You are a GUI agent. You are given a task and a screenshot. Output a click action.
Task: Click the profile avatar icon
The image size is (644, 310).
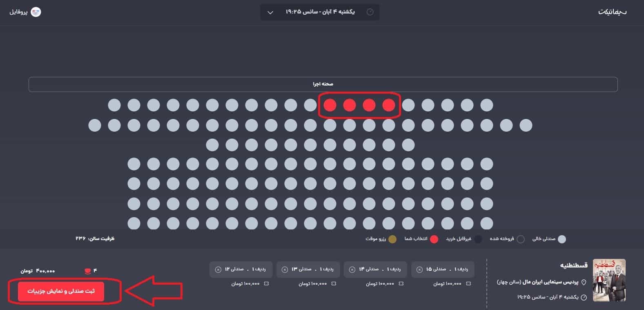pos(36,12)
